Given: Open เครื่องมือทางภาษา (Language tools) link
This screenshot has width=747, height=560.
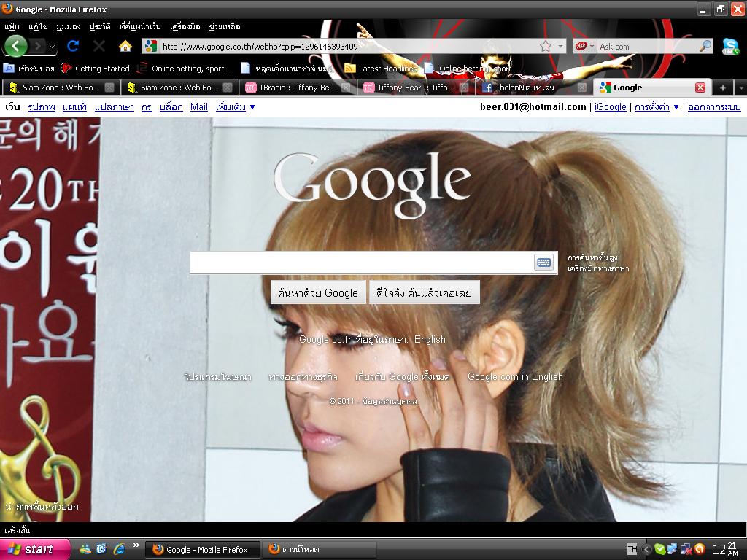Looking at the screenshot, I should [x=598, y=268].
